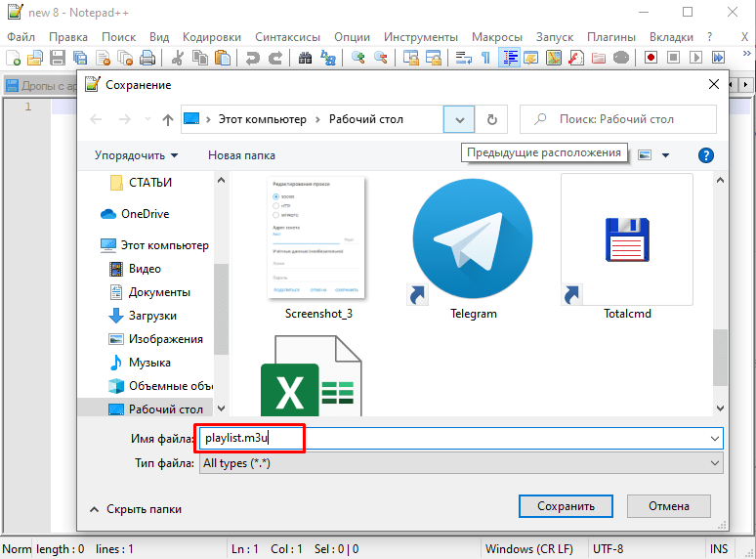Image resolution: width=756 pixels, height=559 pixels.
Task: Click the Zoom out toolbar icon
Action: pos(380,58)
